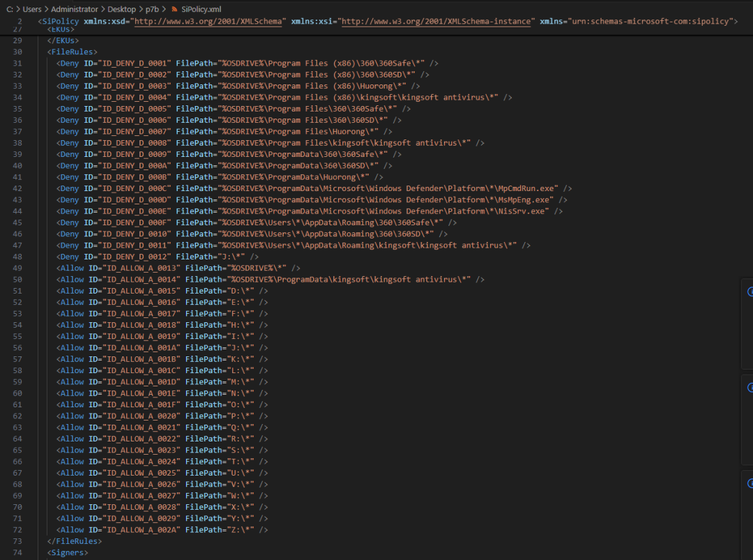
Task: Click the opening Signers tag
Action: [x=68, y=553]
